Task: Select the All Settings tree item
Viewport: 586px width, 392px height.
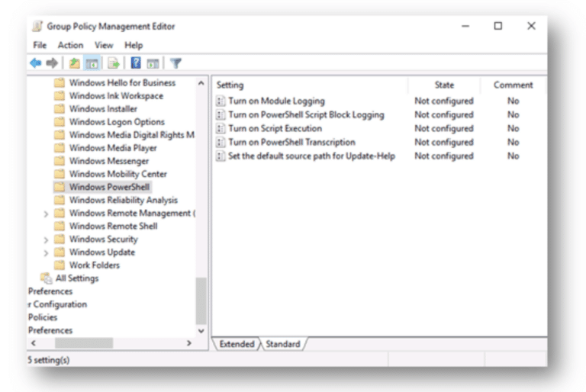Action: tap(76, 278)
